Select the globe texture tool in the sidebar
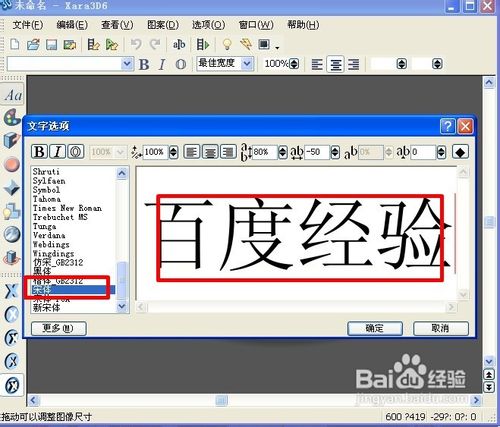Viewport: 500px width, 427px height. pyautogui.click(x=12, y=234)
